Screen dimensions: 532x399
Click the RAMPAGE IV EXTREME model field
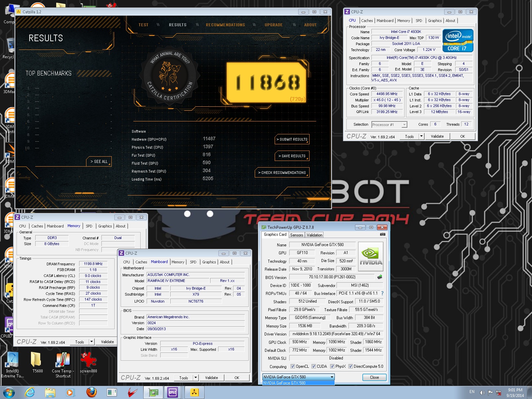pos(178,281)
